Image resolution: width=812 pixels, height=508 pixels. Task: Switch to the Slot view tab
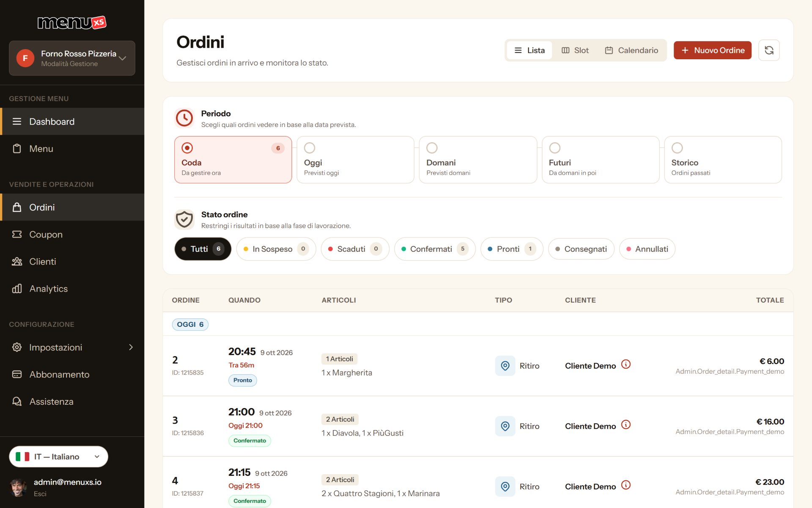click(x=575, y=50)
